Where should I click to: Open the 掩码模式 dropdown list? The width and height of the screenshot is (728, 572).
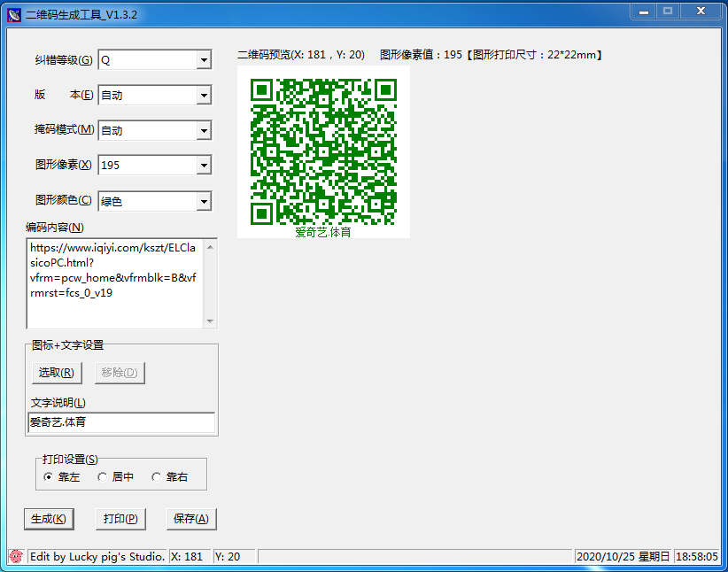pos(204,131)
